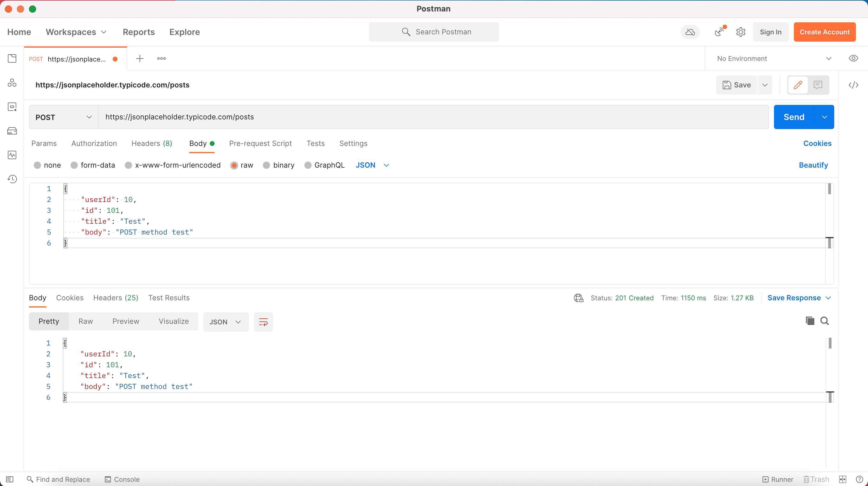Open the capture requests satellite icon
Image resolution: width=868 pixels, height=486 pixels.
click(720, 32)
